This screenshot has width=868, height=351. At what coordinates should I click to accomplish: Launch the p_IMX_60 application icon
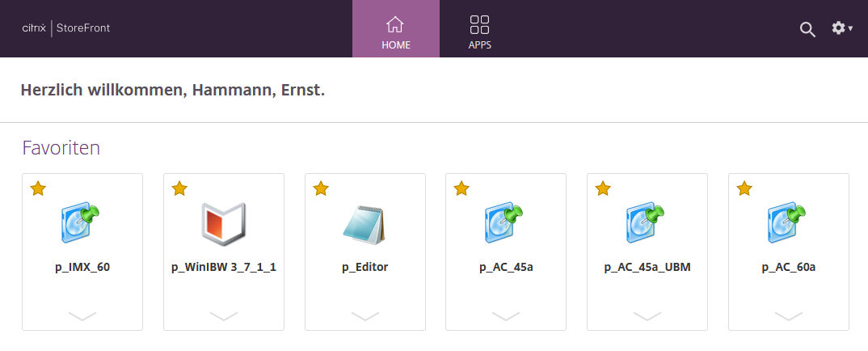tap(82, 224)
